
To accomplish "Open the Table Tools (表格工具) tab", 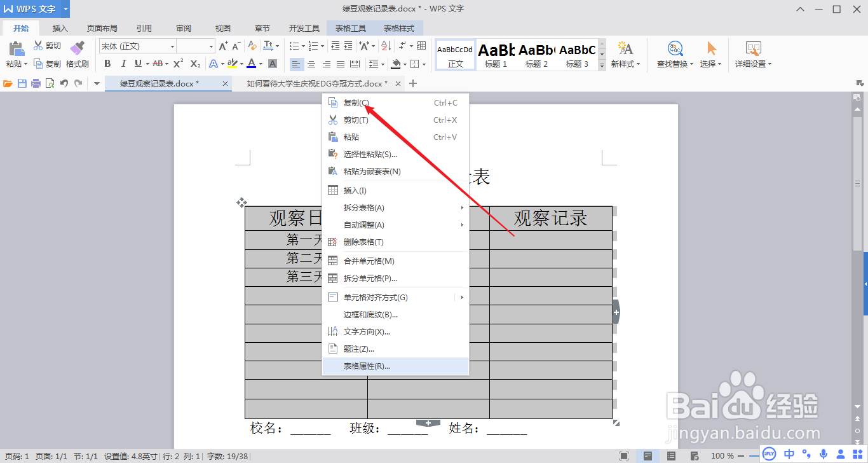I will point(351,28).
